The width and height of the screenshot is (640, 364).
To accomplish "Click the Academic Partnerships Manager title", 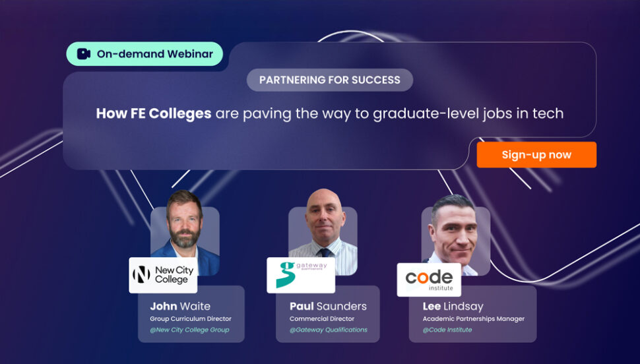I will 474,319.
